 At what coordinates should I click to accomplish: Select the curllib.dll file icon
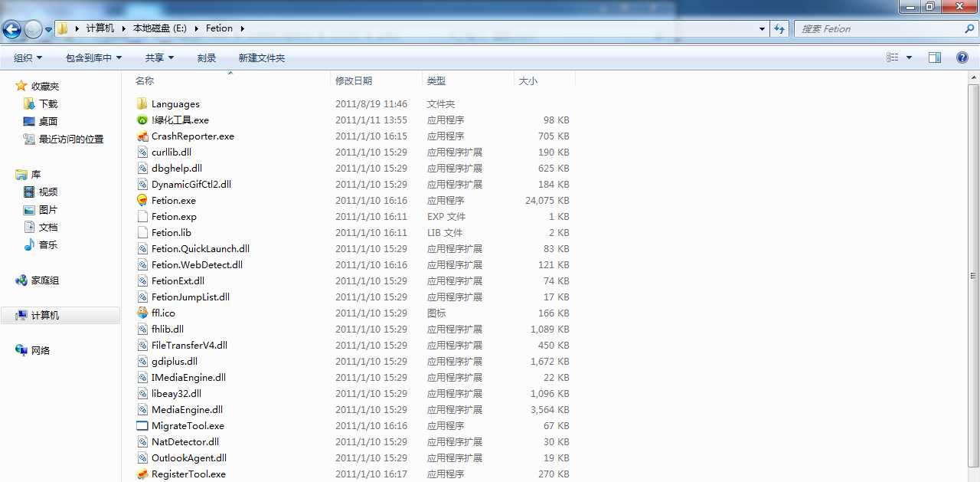click(x=142, y=152)
